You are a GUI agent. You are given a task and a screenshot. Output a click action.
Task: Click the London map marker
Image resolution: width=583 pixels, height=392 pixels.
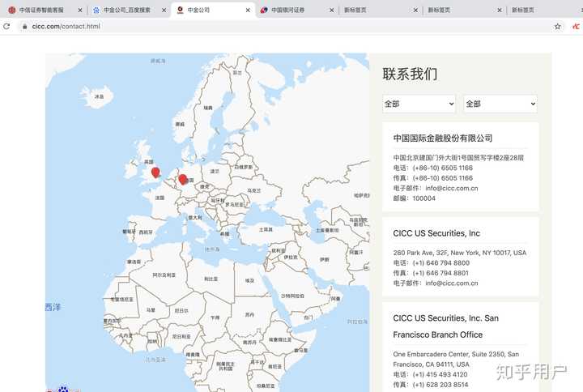point(155,173)
